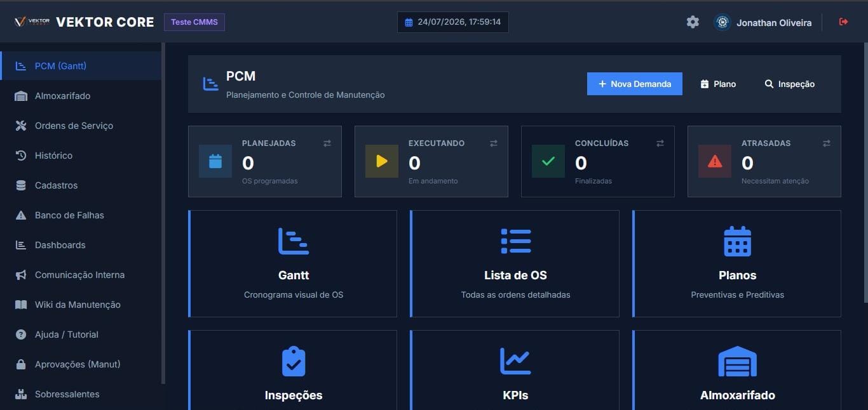Click the red logout icon

point(844,22)
